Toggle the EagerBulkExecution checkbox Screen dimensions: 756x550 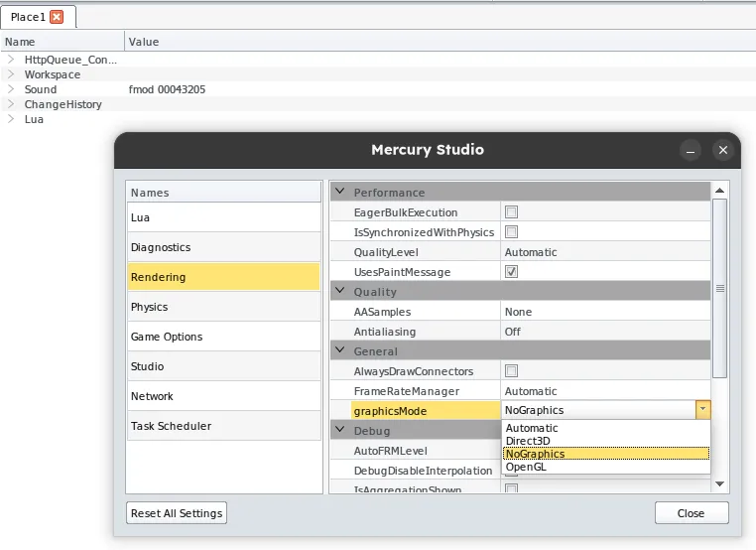click(x=511, y=211)
